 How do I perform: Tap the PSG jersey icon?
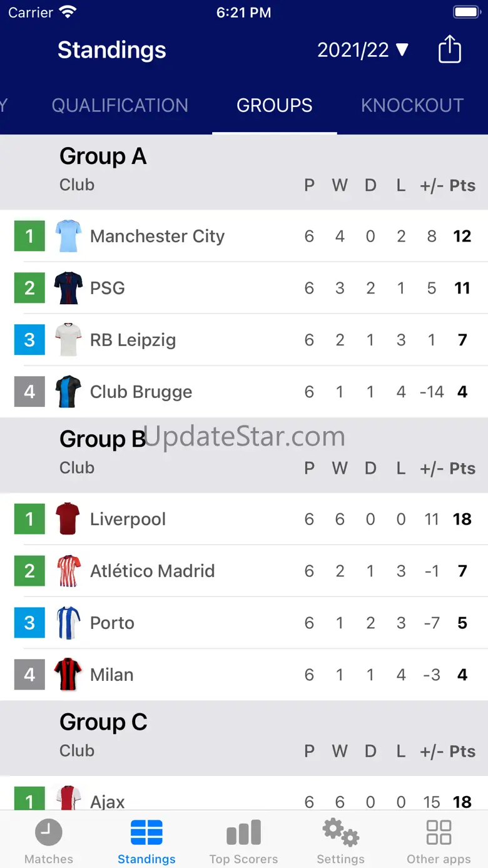68,288
